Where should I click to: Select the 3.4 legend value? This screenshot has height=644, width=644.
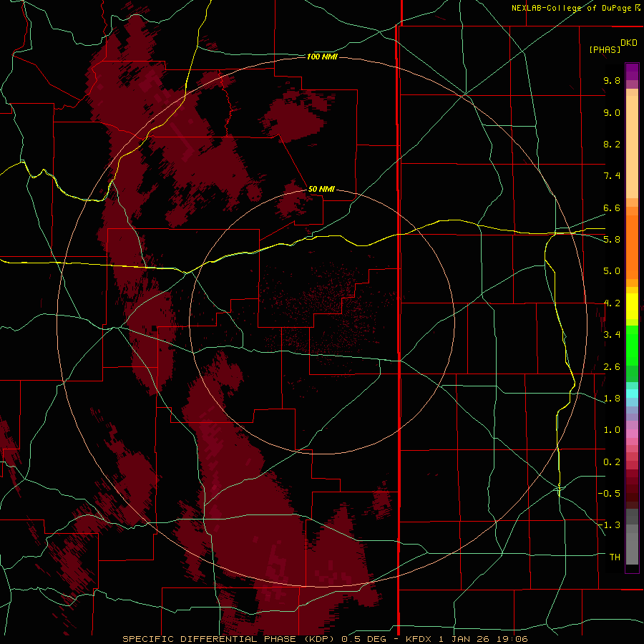pyautogui.click(x=612, y=335)
